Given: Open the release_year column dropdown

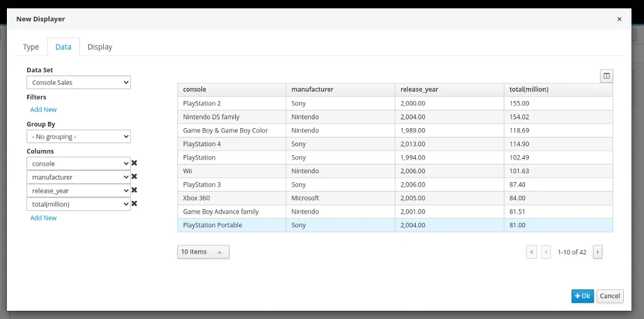Looking at the screenshot, I should tap(79, 190).
